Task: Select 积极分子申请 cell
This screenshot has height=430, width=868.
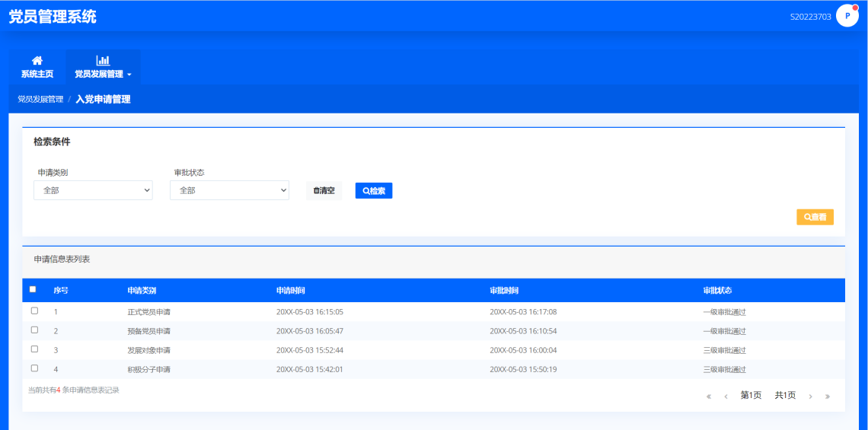Action: tap(149, 369)
